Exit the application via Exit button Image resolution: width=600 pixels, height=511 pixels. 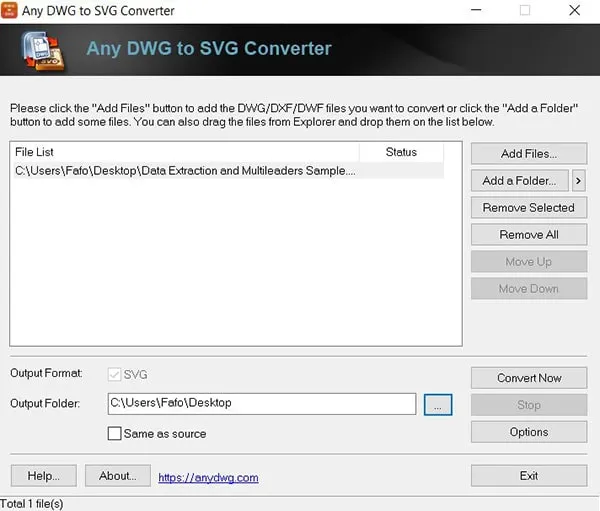point(529,476)
